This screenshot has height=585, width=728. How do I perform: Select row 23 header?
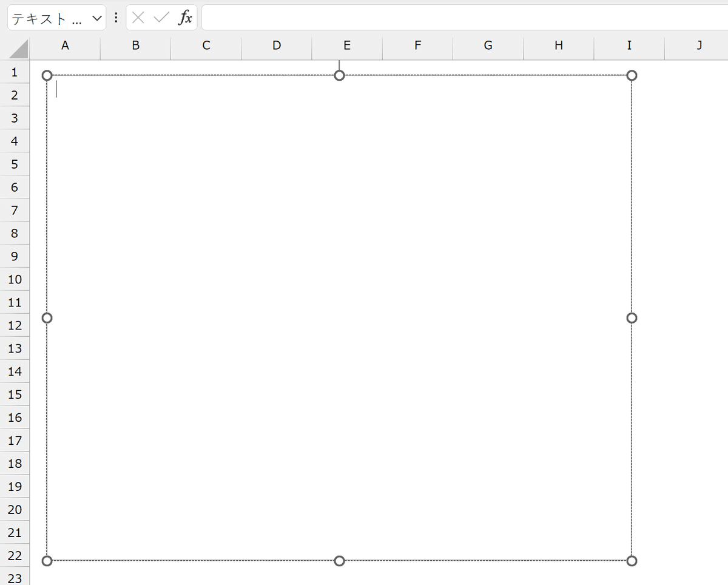click(15, 577)
